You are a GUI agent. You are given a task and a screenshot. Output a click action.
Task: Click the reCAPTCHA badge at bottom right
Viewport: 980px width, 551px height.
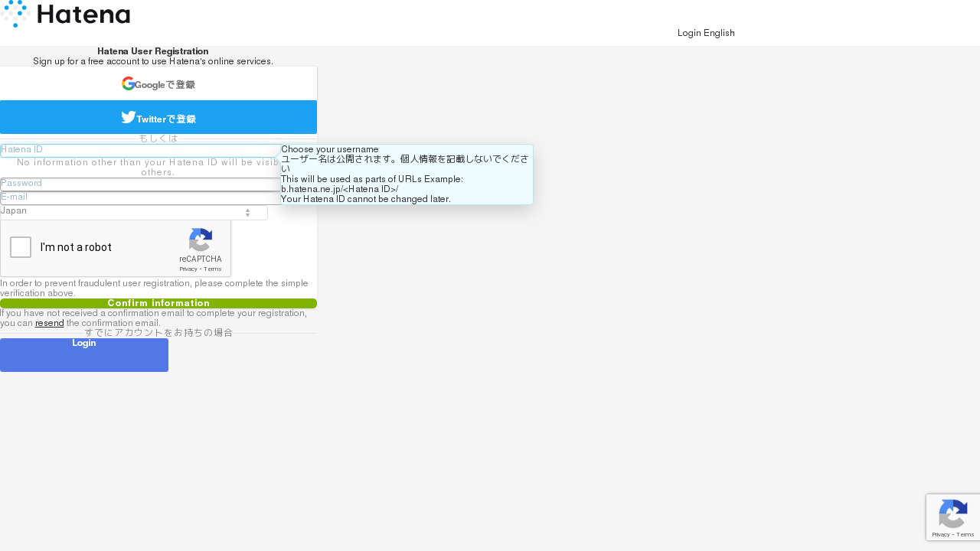tap(953, 517)
